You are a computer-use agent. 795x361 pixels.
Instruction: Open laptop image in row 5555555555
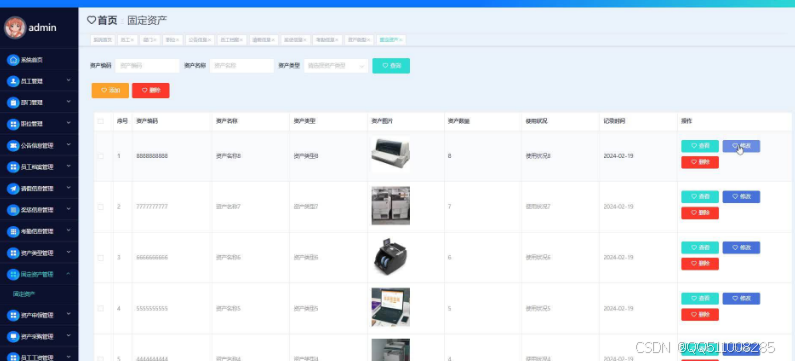[390, 307]
